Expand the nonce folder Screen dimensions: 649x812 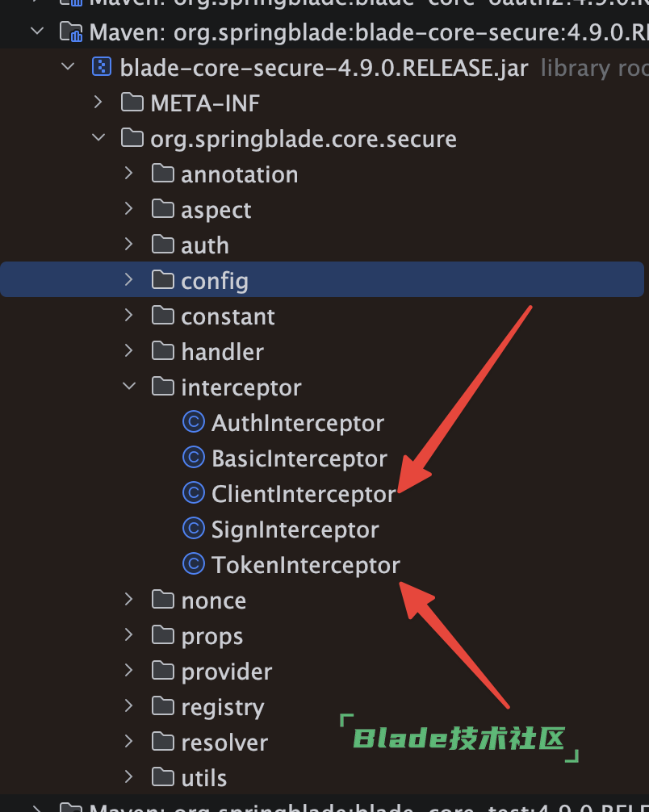point(128,600)
